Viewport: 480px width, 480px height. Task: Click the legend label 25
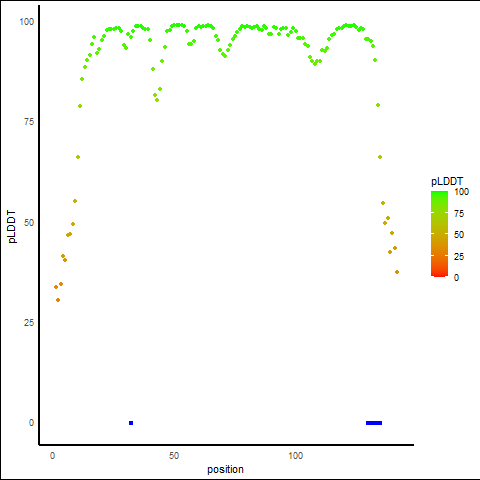coord(459,257)
